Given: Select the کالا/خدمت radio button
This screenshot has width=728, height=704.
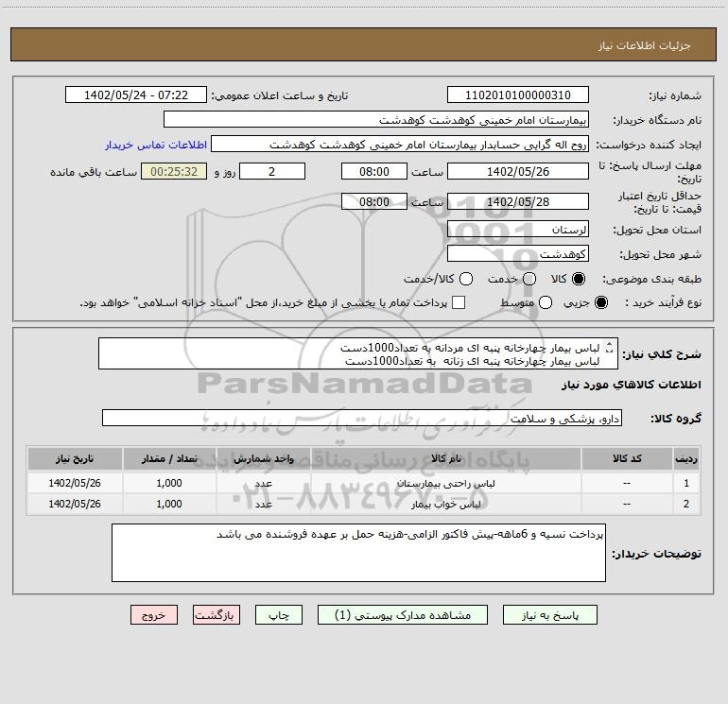Looking at the screenshot, I should click(x=466, y=279).
